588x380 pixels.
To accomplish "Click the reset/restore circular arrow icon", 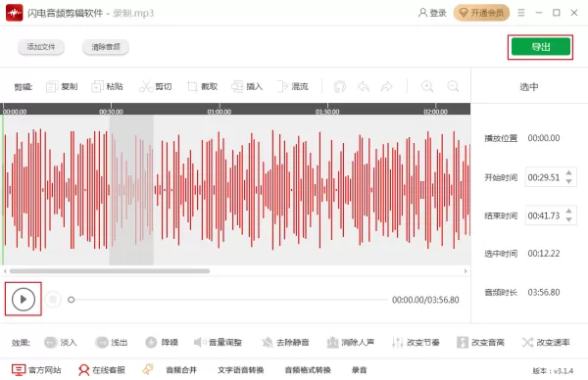I will pyautogui.click(x=340, y=86).
